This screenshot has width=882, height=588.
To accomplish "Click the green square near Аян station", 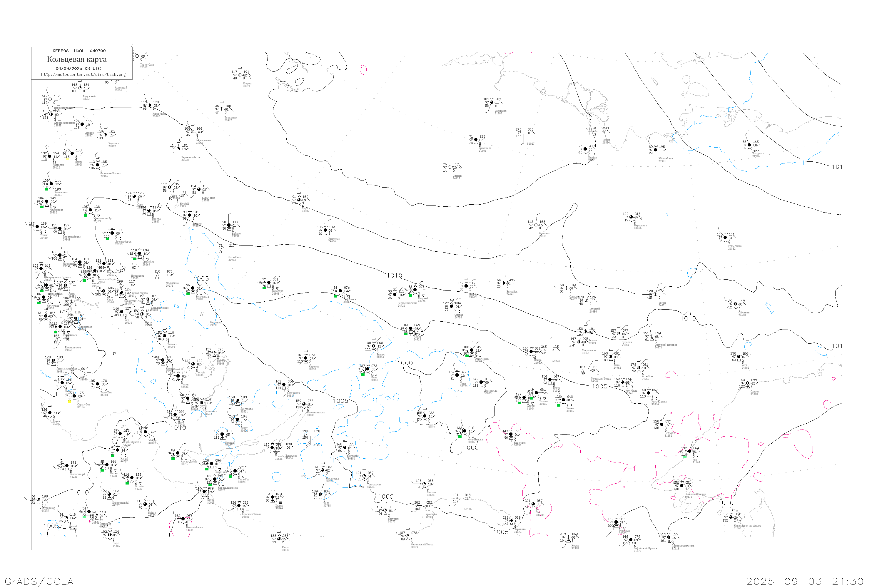I will pyautogui.click(x=684, y=457).
